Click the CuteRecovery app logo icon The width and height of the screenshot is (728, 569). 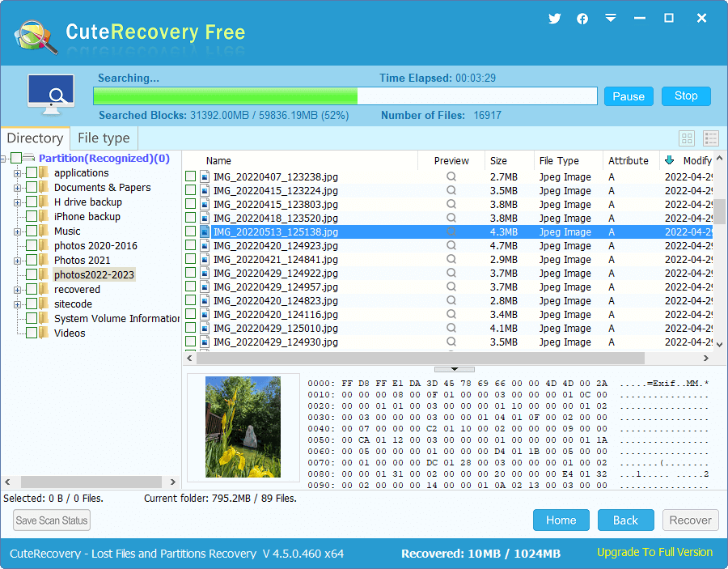(36, 36)
